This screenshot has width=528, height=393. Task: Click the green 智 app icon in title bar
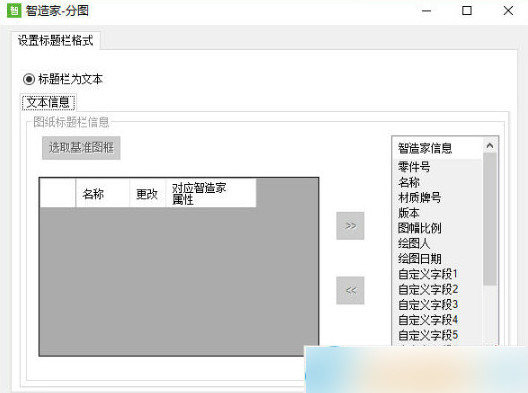point(14,10)
